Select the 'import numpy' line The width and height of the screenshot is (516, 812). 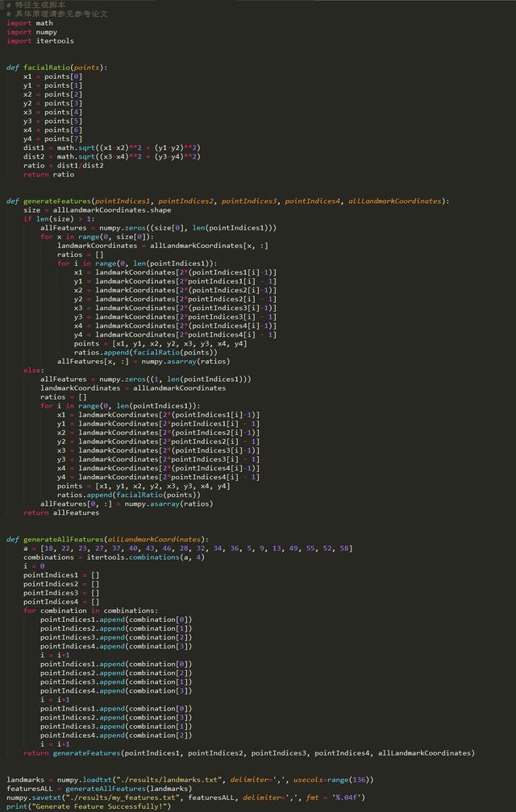click(x=31, y=31)
